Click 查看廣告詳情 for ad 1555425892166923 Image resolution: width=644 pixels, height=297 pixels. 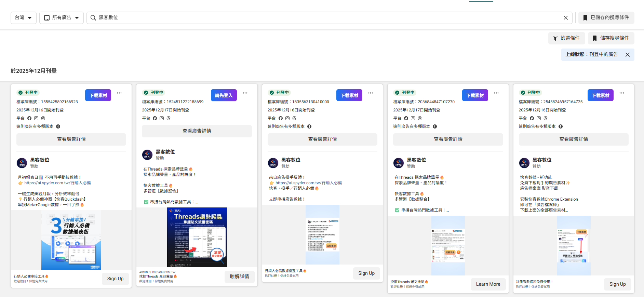coord(71,139)
